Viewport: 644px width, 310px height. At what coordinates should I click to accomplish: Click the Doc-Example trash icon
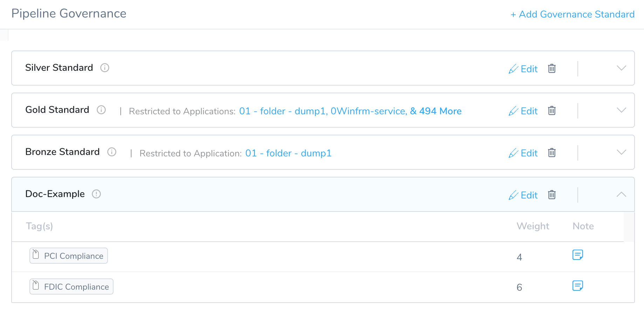pyautogui.click(x=552, y=195)
